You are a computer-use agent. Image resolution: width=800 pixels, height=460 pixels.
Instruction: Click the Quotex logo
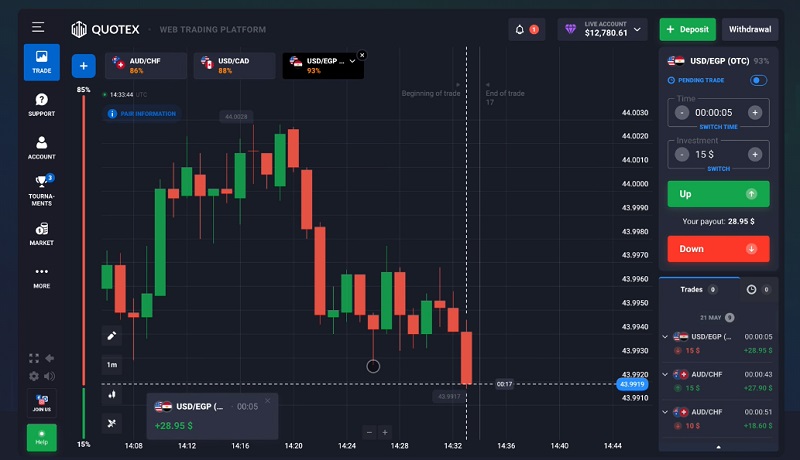click(x=106, y=30)
